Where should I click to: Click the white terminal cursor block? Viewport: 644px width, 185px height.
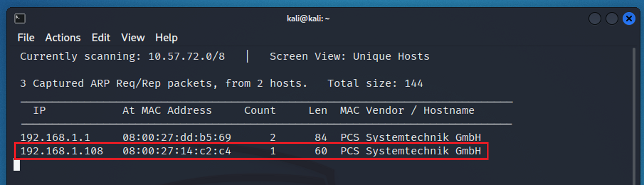click(x=17, y=165)
